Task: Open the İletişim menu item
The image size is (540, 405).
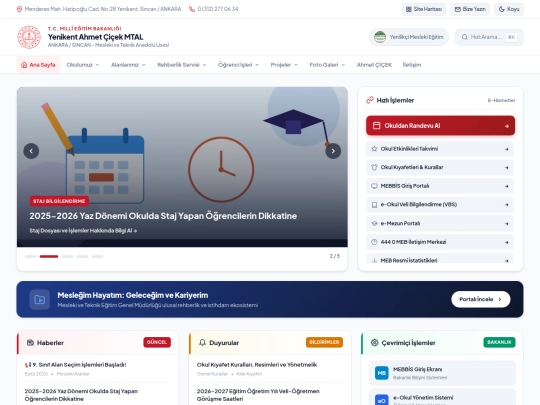Action: [412, 65]
